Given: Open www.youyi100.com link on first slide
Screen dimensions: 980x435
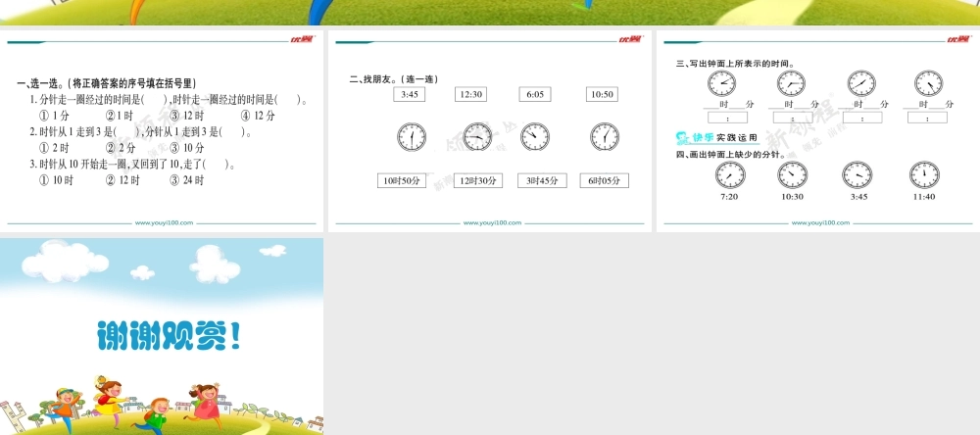Looking at the screenshot, I should point(164,222).
